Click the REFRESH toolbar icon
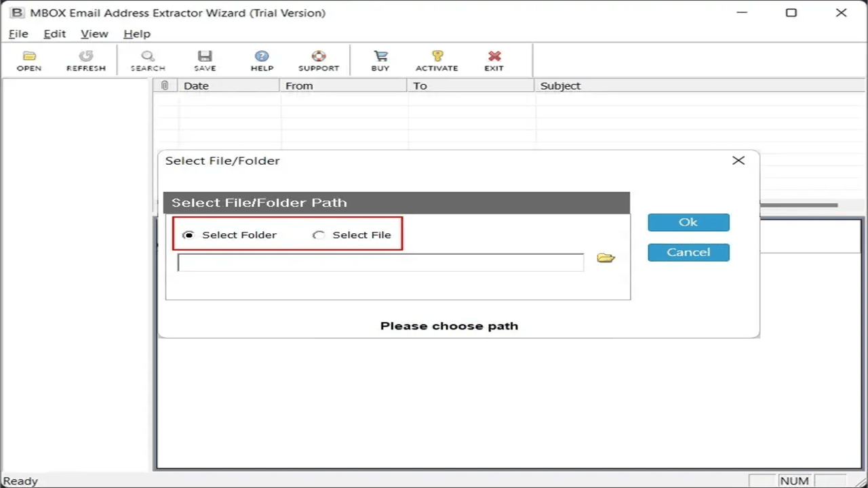This screenshot has height=488, width=868. [x=86, y=60]
